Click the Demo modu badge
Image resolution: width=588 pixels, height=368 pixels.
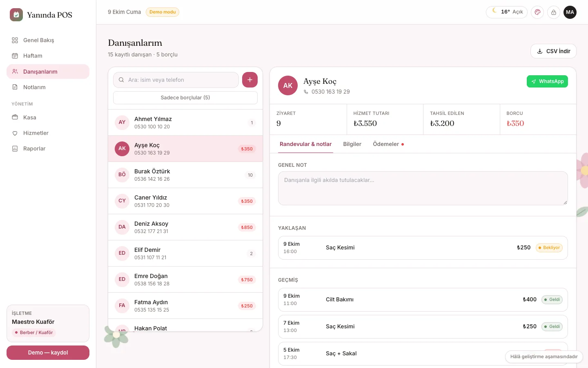pyautogui.click(x=163, y=12)
